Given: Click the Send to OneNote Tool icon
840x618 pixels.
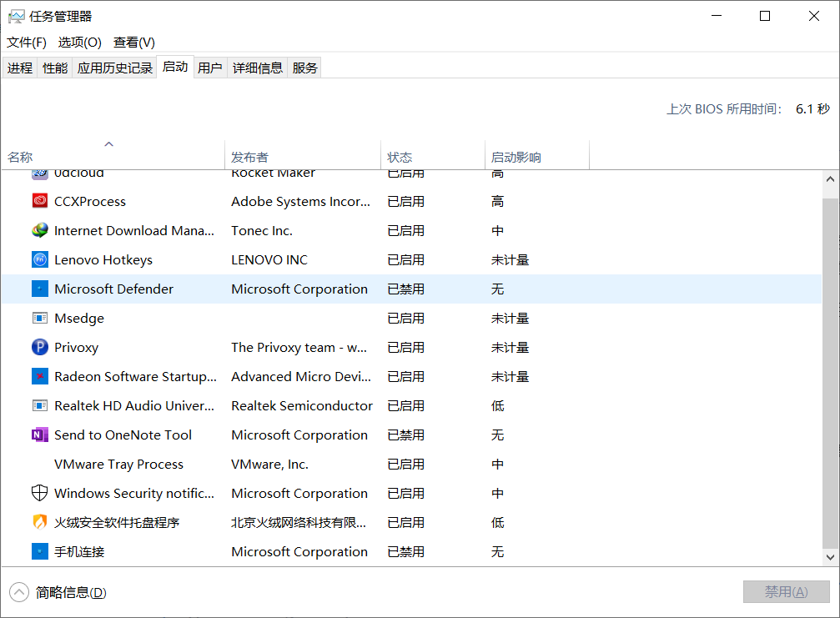Looking at the screenshot, I should pos(40,435).
